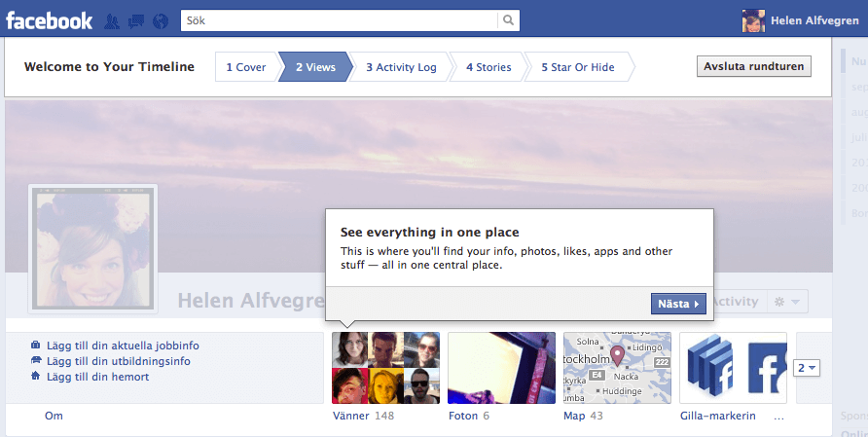This screenshot has height=437, width=868.
Task: Go to tour step 1 Cover
Action: click(x=246, y=67)
